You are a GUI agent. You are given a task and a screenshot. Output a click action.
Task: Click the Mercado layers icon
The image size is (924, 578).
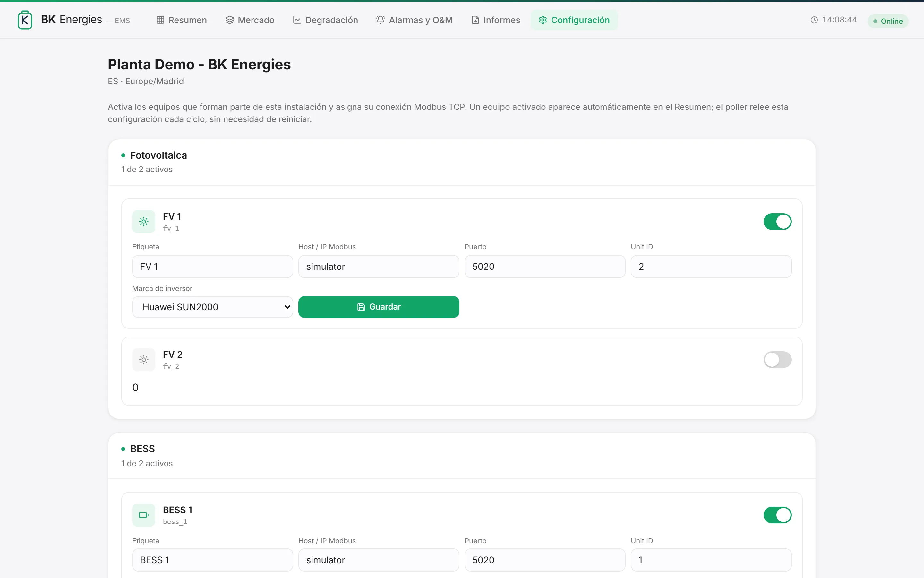(x=229, y=20)
